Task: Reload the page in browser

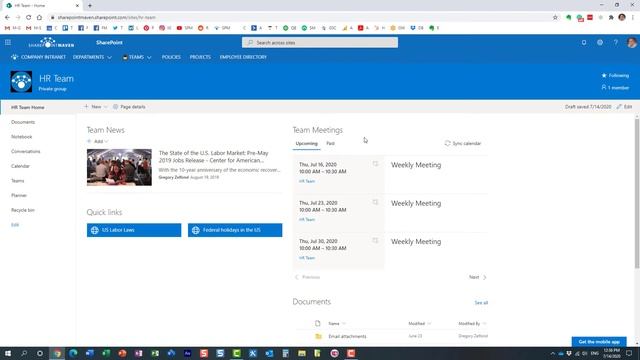Action: (x=29, y=17)
